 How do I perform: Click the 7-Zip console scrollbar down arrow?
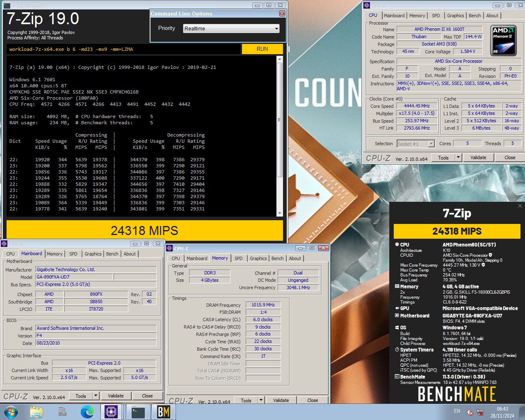(280, 214)
